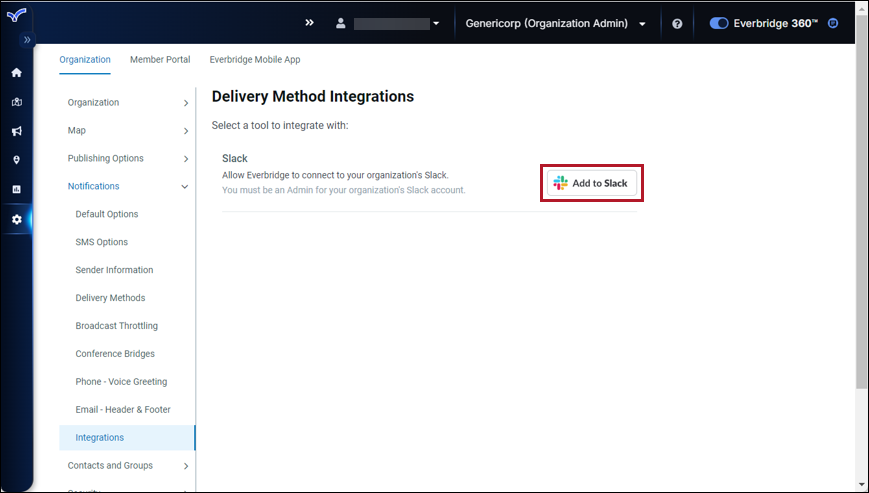Open the Broadcast Throttling page
This screenshot has height=493, width=869.
pos(116,326)
